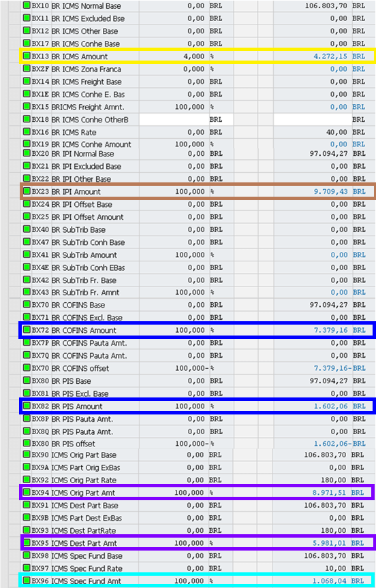
Task: Click empty condition value field in BX18 row
Action: tap(312, 120)
